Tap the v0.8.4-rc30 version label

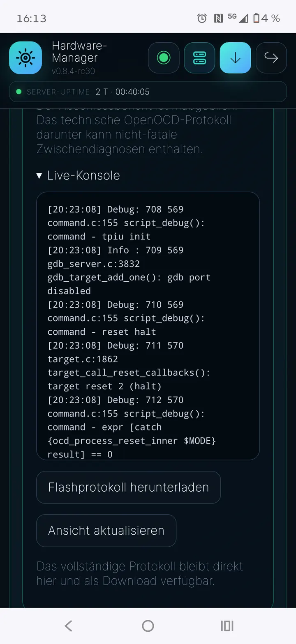[73, 71]
